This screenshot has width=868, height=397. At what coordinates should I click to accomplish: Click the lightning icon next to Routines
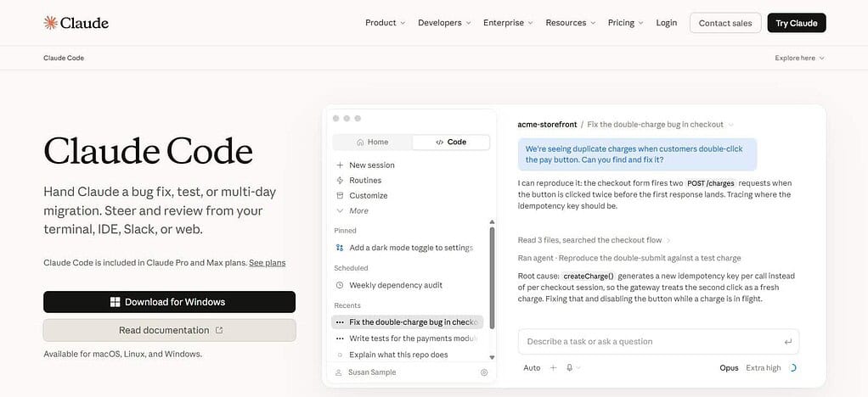click(x=340, y=180)
